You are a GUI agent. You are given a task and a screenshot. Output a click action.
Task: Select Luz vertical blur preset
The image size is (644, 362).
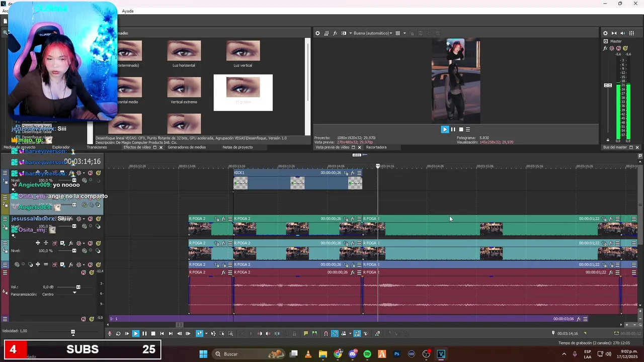tap(243, 54)
